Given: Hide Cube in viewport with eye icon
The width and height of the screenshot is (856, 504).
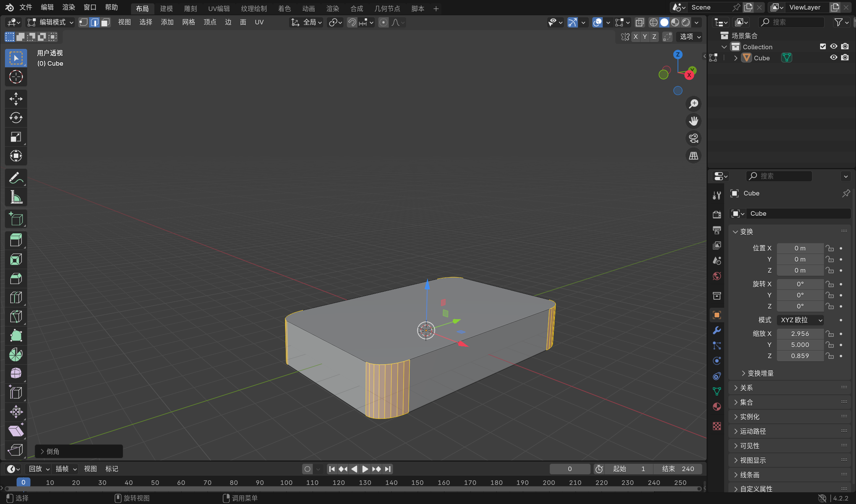Looking at the screenshot, I should (x=833, y=58).
